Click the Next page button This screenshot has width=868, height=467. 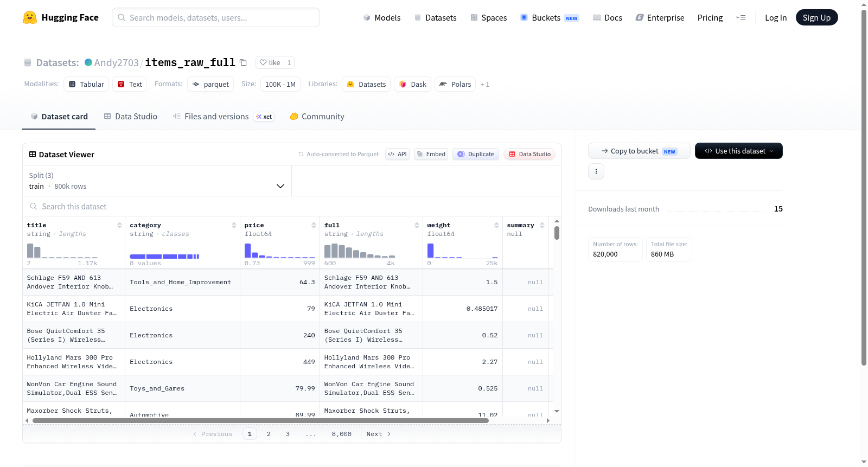(x=379, y=434)
